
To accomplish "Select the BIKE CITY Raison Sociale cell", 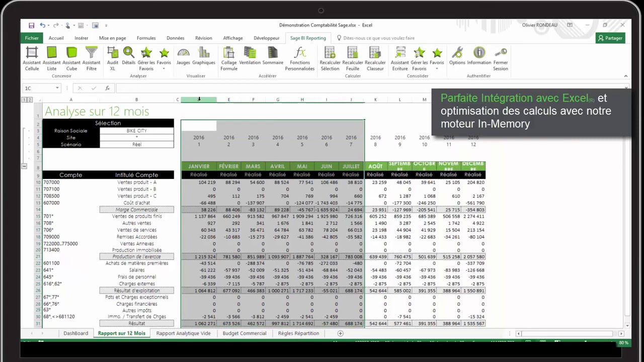I will point(137,131).
